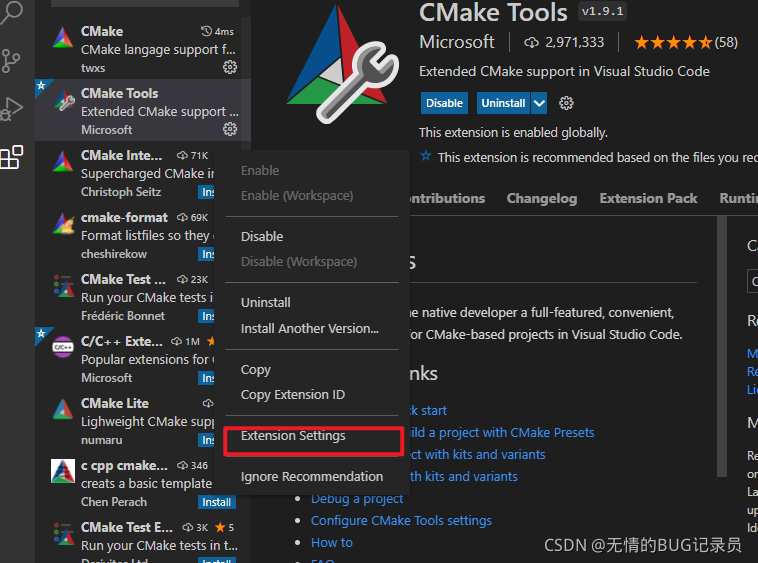Click the download count cloud icon 2,971,333
758x563 pixels.
[x=531, y=43]
